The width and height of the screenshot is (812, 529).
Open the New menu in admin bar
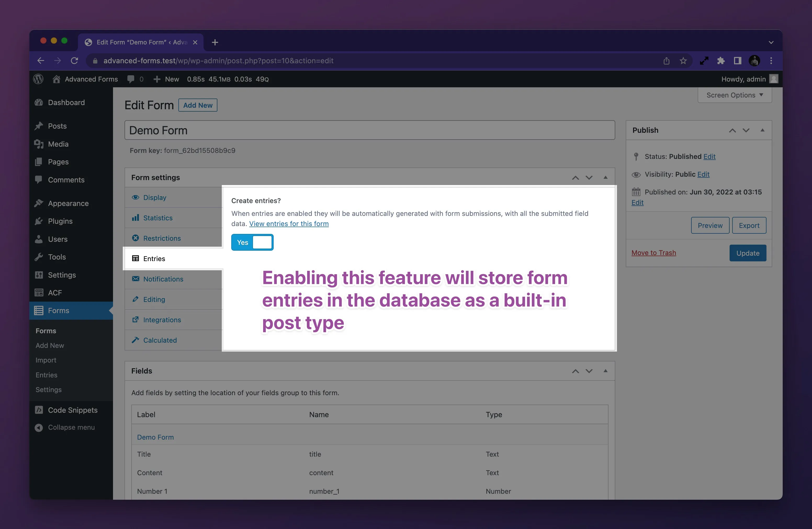coord(166,79)
